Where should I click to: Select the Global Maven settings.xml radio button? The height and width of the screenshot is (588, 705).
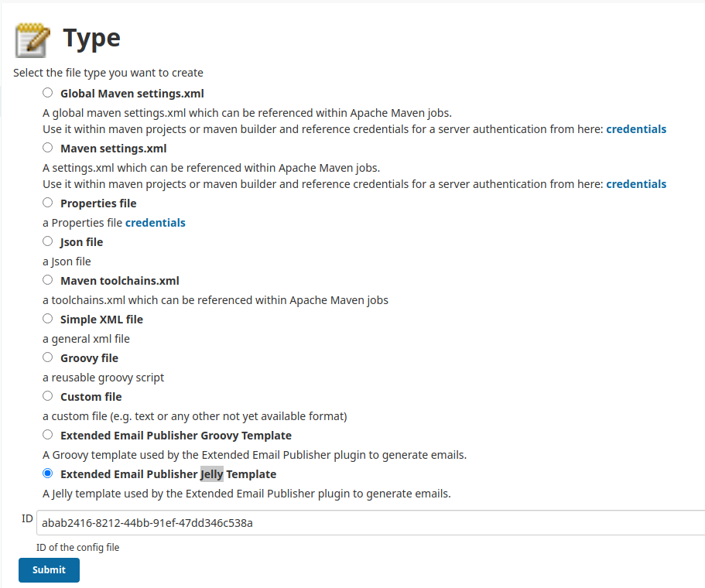coord(48,93)
